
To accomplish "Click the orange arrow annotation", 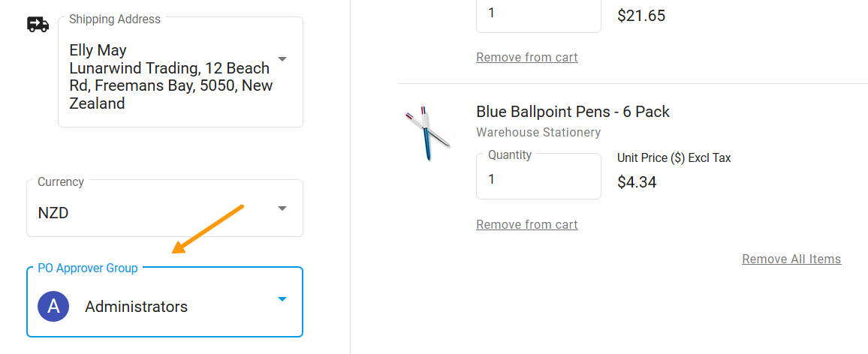I will tap(208, 229).
